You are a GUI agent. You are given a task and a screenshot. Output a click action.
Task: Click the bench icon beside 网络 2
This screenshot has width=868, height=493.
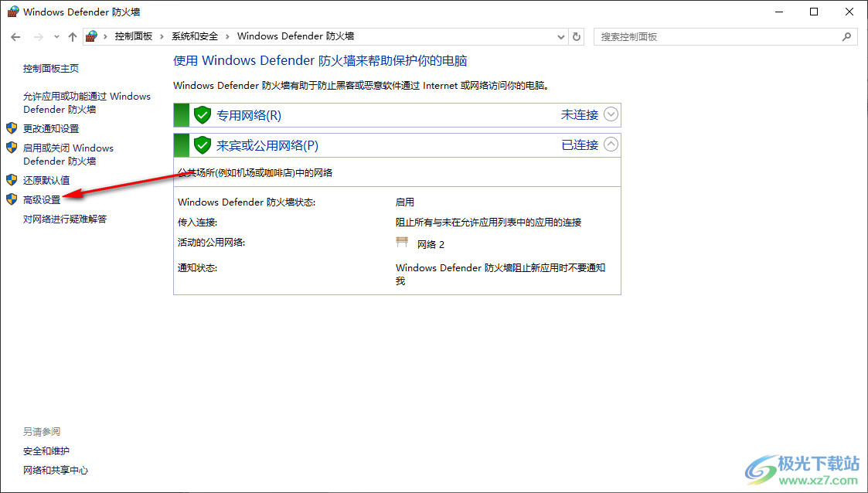402,242
